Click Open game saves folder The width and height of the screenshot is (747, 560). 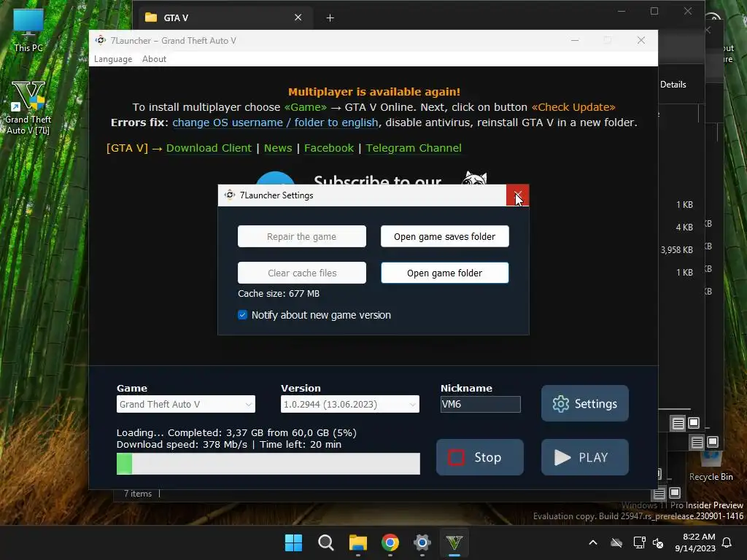coord(444,237)
